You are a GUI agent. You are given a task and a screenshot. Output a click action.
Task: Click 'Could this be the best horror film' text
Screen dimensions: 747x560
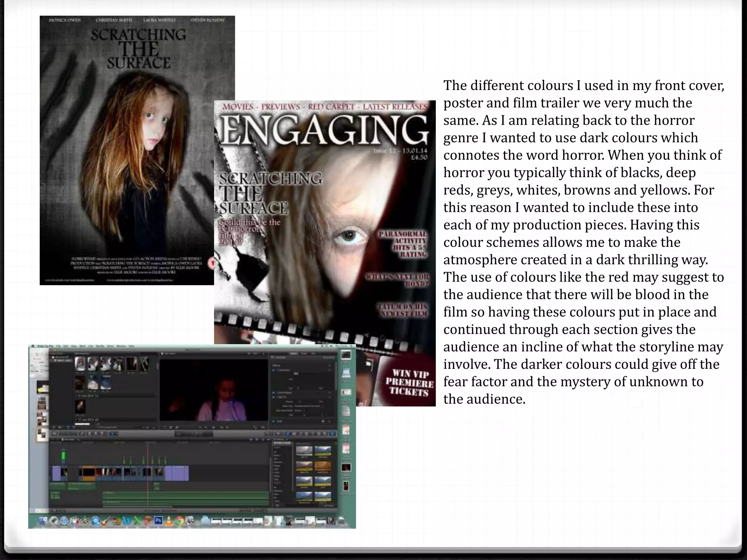(x=249, y=232)
